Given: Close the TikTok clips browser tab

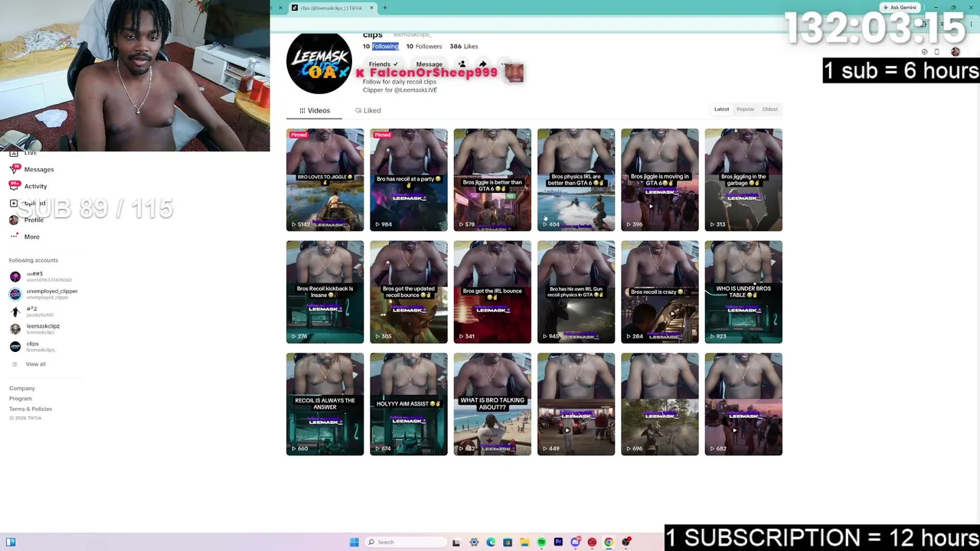Looking at the screenshot, I should [x=372, y=8].
